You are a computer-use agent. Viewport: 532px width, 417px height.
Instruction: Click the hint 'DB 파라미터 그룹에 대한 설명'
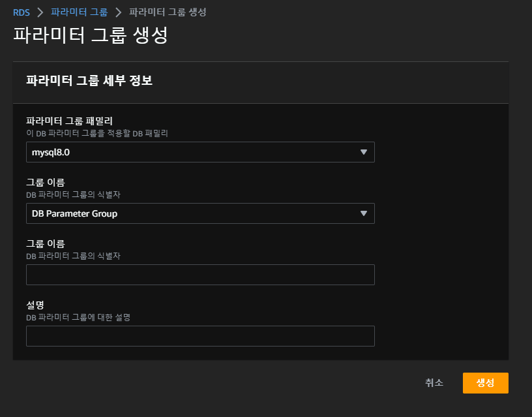pos(78,318)
